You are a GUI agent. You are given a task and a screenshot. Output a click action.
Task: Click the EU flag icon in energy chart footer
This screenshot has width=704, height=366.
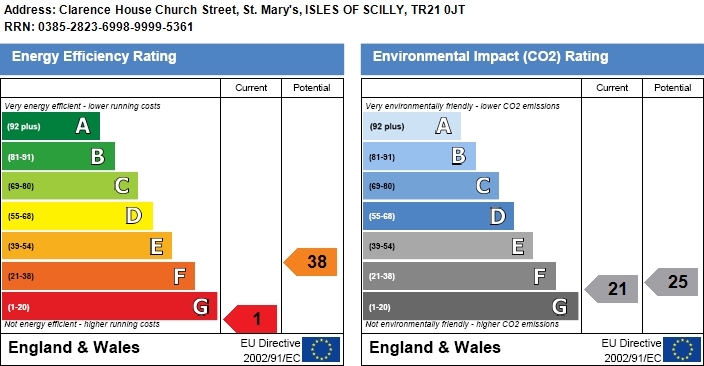click(x=321, y=349)
